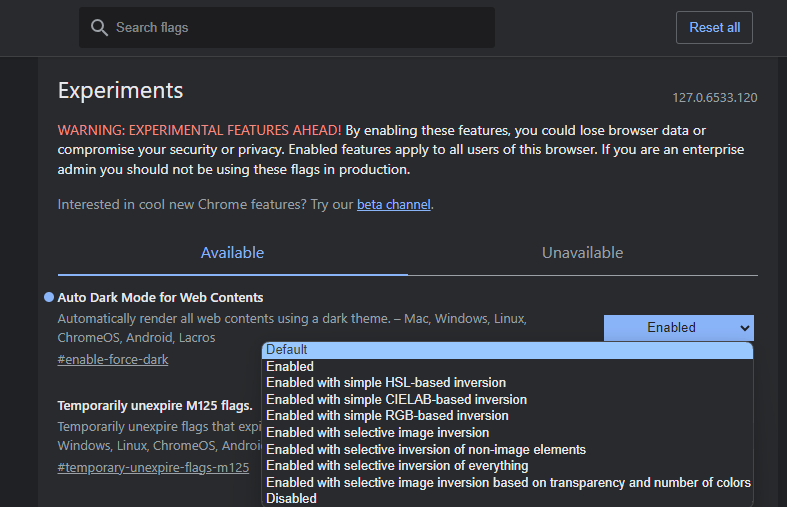Select inversion based on transparency and colors
Viewport: 787px width, 507px height.
[508, 483]
